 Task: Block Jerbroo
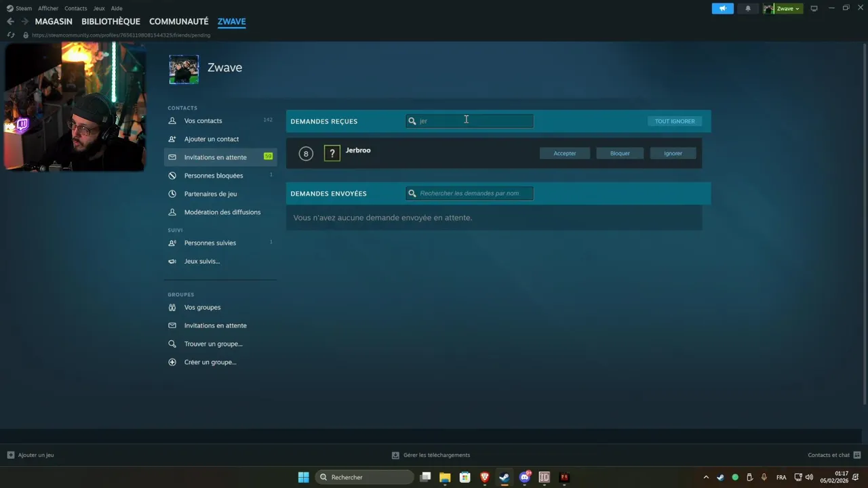click(x=620, y=153)
